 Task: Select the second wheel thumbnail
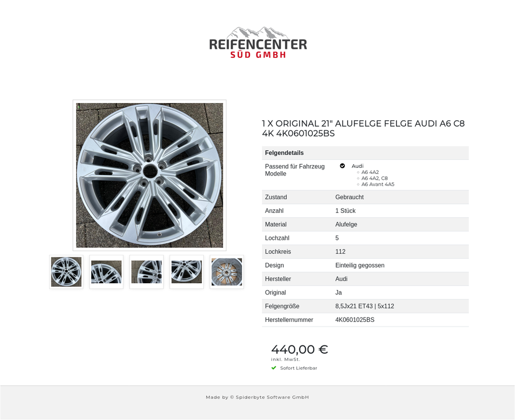(x=106, y=272)
